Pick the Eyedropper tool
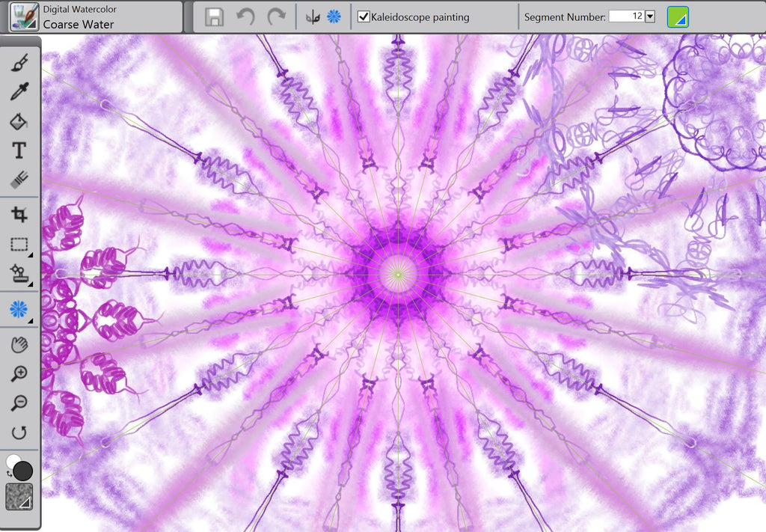Screen dimensions: 766x532 (19, 91)
